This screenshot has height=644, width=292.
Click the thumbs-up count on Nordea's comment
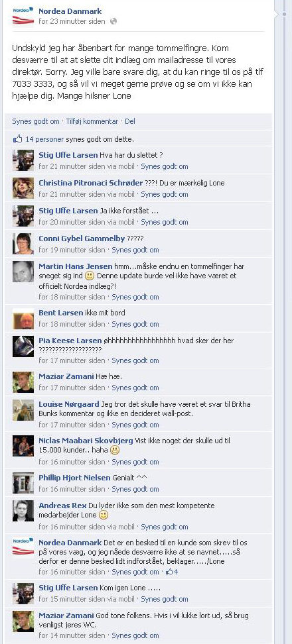[x=172, y=572]
